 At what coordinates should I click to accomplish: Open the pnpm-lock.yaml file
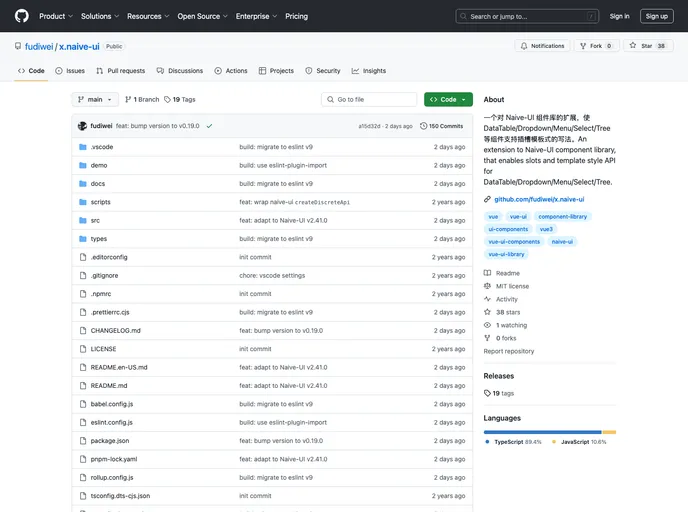[114, 459]
